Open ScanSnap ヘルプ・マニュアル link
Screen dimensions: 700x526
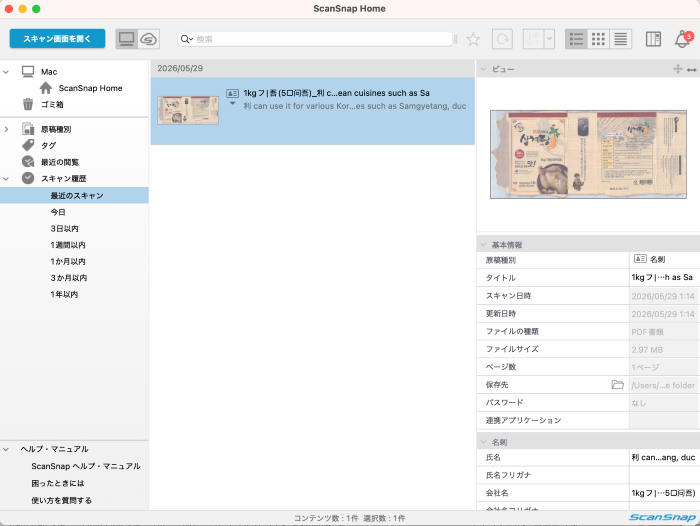pos(86,466)
